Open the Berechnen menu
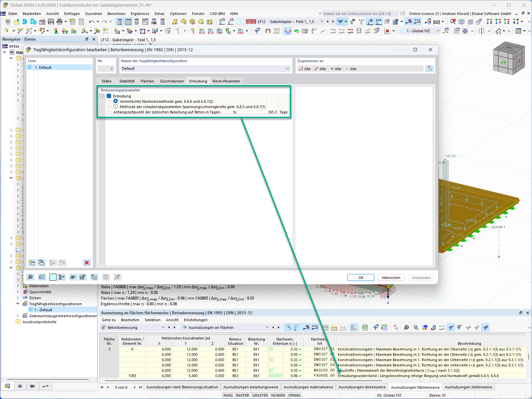 pos(116,14)
